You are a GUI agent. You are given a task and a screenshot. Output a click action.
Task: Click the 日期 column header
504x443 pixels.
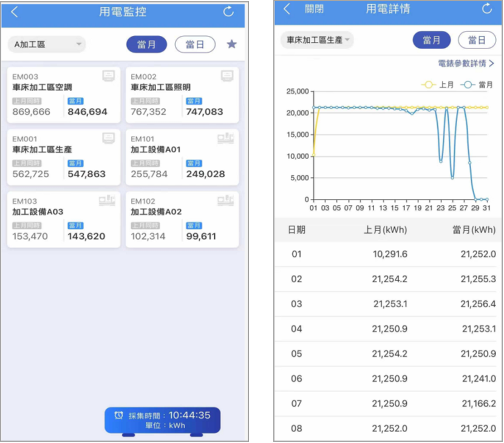coord(296,230)
